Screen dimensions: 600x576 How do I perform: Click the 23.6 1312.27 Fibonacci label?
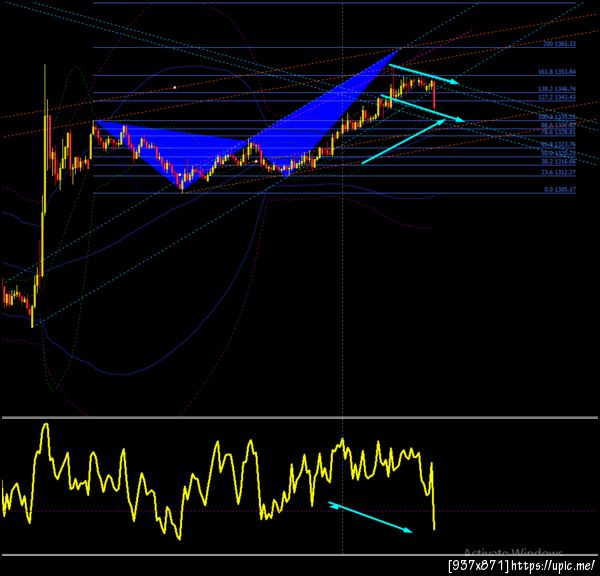pyautogui.click(x=558, y=173)
